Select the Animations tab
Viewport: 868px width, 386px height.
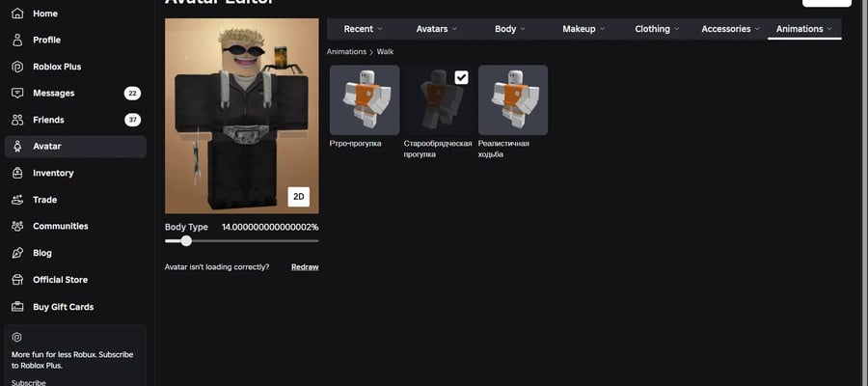tap(804, 29)
